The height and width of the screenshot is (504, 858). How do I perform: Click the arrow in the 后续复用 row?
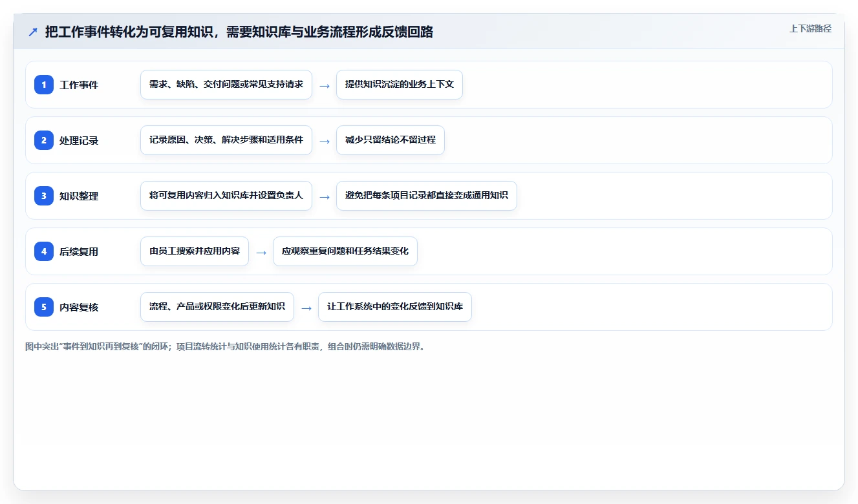261,252
